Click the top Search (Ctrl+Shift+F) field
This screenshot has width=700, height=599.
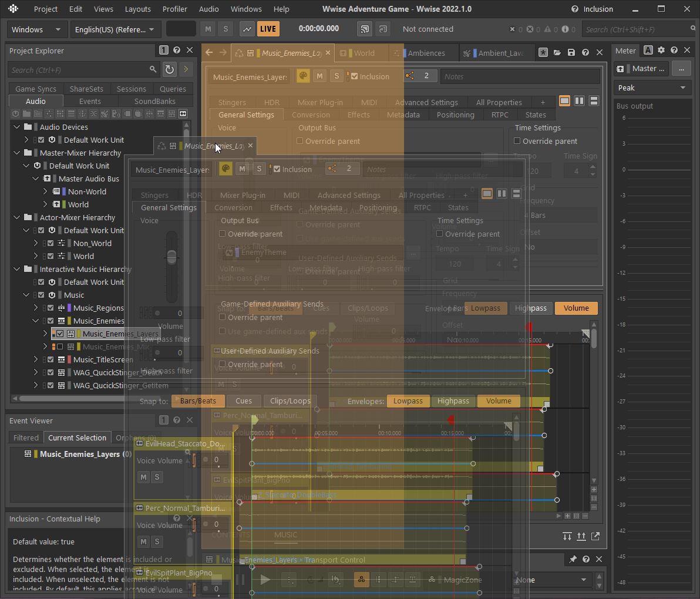coord(638,29)
